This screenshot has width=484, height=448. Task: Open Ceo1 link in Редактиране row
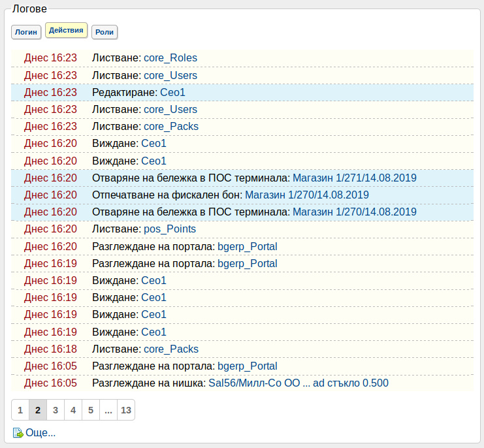pyautogui.click(x=172, y=92)
